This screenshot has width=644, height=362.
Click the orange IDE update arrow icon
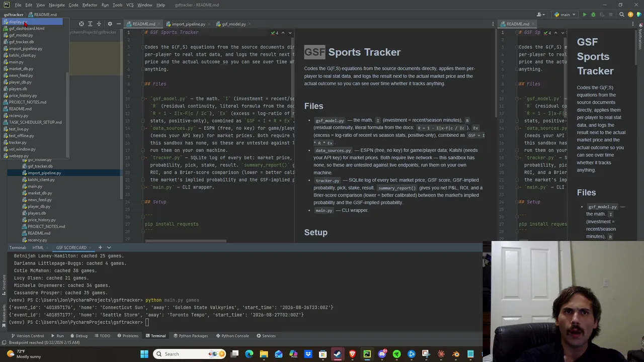(631, 15)
